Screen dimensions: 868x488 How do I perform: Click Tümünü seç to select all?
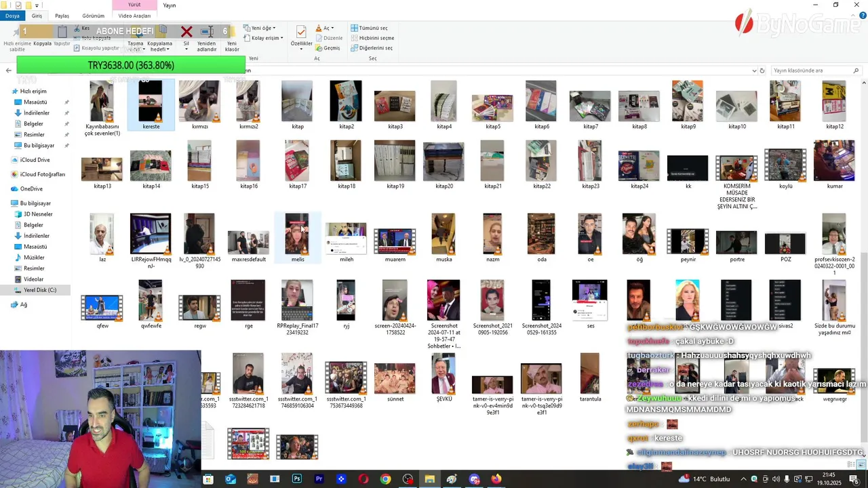click(x=370, y=28)
